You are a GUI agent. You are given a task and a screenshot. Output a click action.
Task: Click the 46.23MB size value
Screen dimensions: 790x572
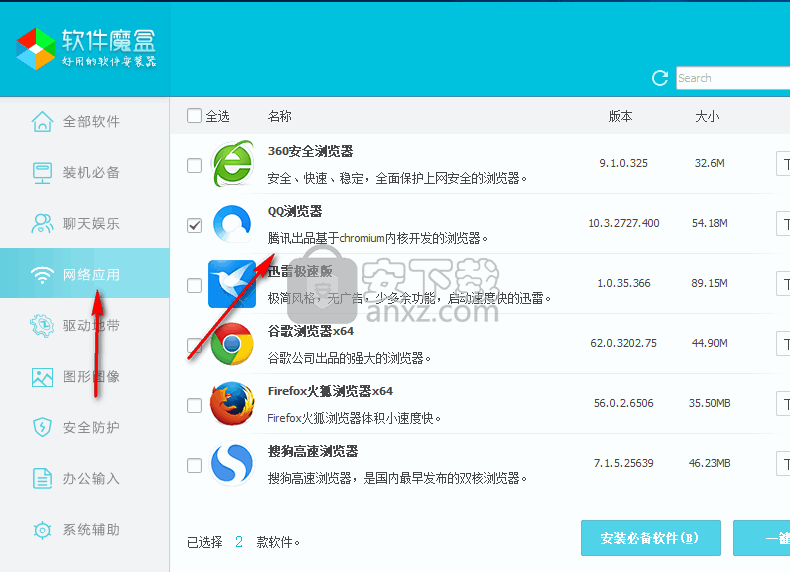pyautogui.click(x=709, y=463)
